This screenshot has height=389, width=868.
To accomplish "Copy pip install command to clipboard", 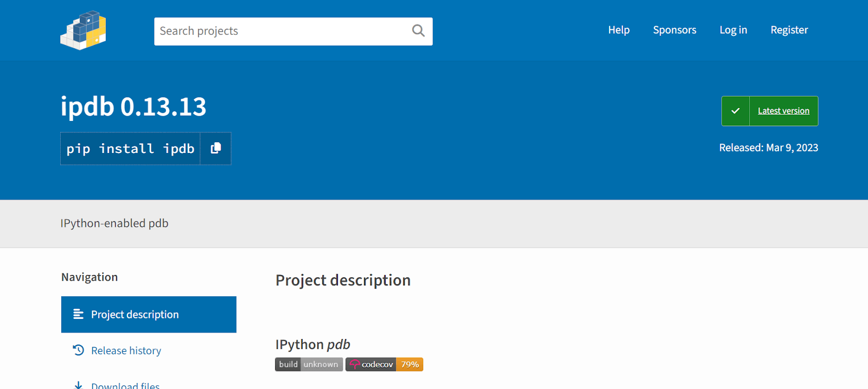I will pos(215,148).
